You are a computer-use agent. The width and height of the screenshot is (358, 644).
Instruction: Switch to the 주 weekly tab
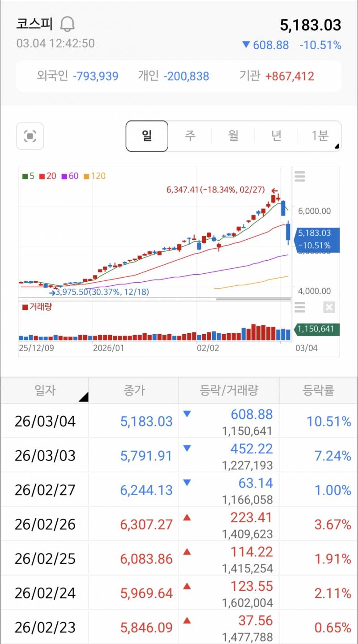[190, 136]
